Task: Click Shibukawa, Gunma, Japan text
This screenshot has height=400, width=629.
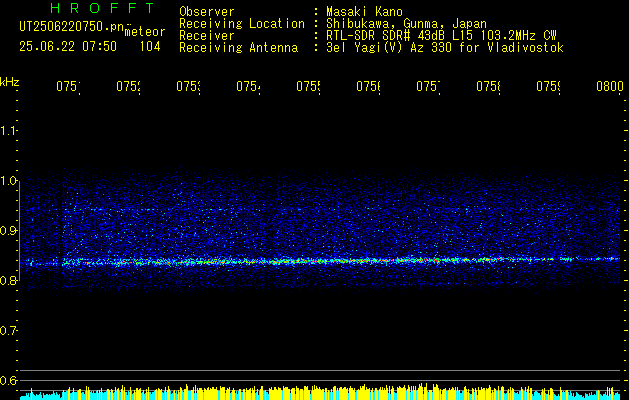Action: [406, 24]
